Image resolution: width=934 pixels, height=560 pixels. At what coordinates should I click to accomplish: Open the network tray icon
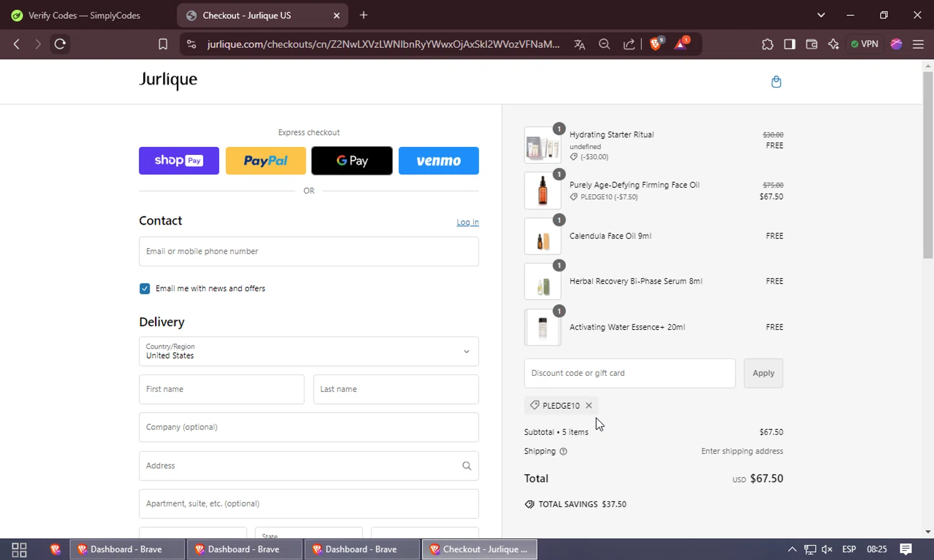click(x=809, y=549)
